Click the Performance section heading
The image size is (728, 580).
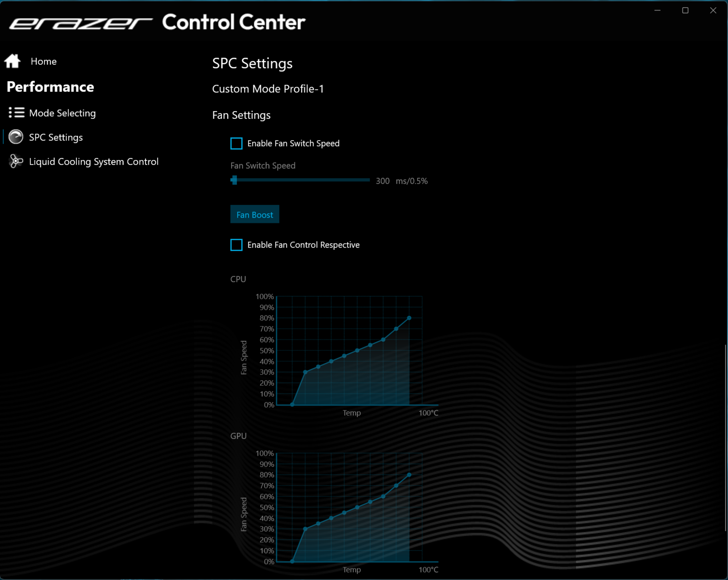pyautogui.click(x=50, y=87)
